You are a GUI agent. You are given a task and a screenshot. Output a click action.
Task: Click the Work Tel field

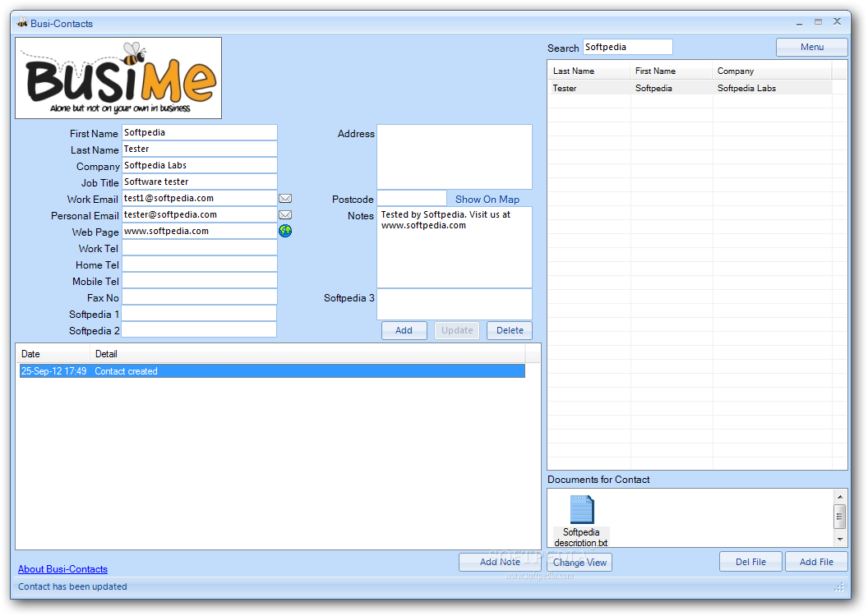(x=199, y=248)
